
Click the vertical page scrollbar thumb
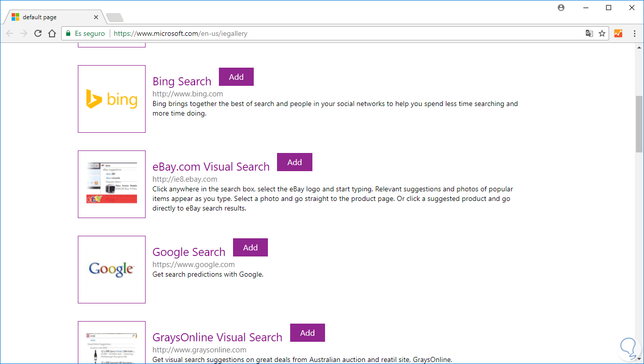coord(639,123)
